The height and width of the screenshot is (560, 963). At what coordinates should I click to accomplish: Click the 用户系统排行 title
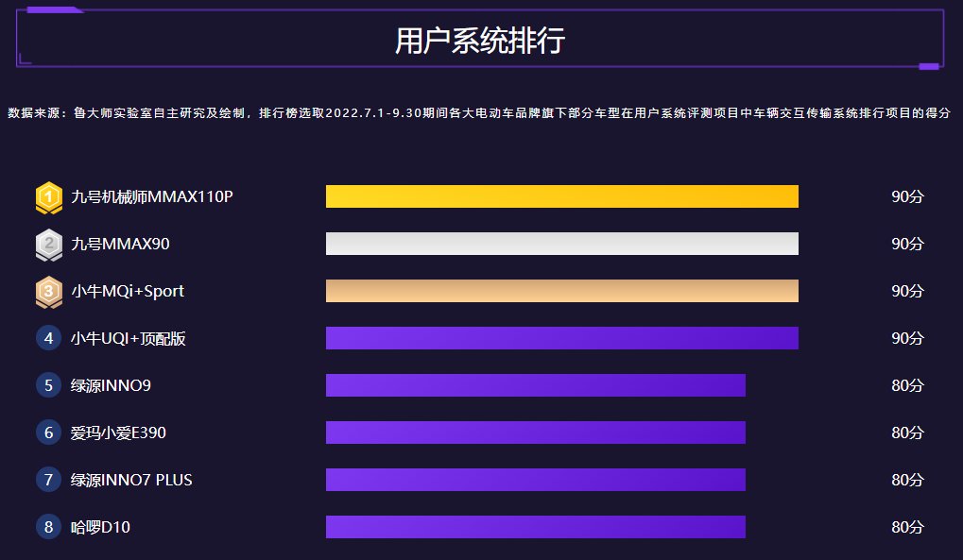point(480,41)
